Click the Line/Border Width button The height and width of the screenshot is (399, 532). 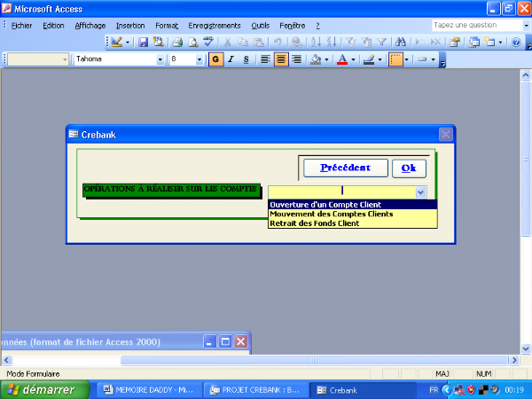395,59
